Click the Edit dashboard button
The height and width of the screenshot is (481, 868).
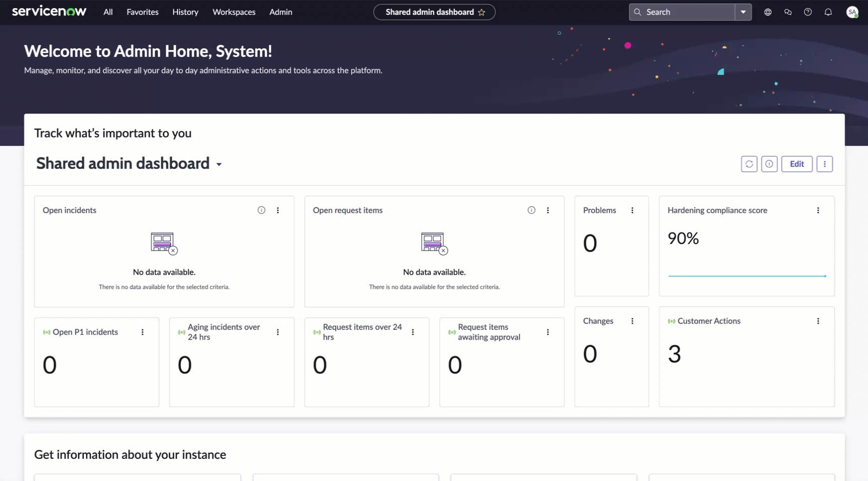click(x=797, y=164)
